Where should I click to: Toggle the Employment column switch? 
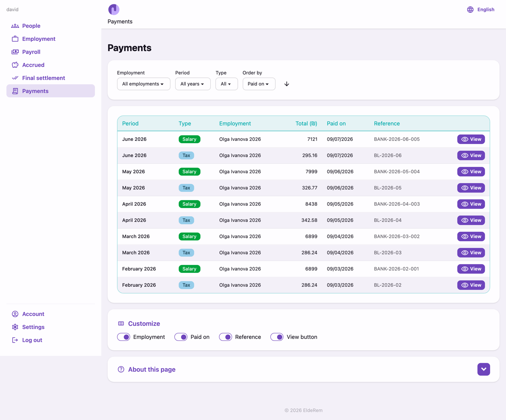(x=124, y=337)
